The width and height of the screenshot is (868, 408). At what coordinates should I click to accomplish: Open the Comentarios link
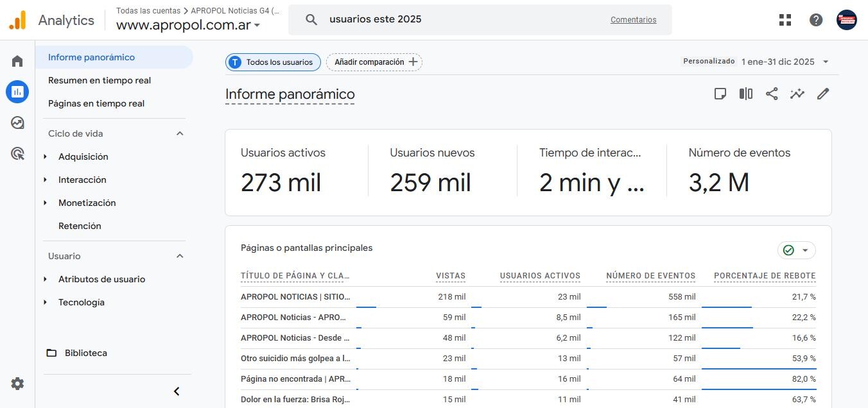[x=633, y=19]
